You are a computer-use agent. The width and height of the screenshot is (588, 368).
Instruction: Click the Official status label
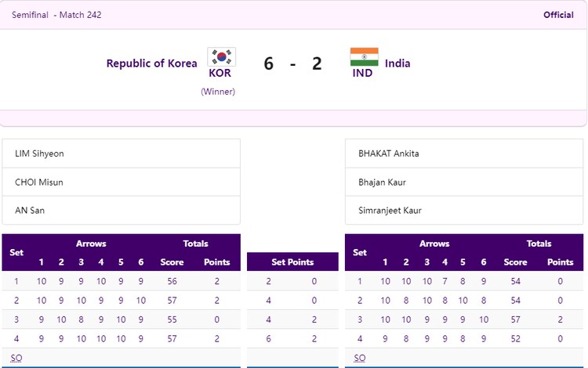coord(558,15)
